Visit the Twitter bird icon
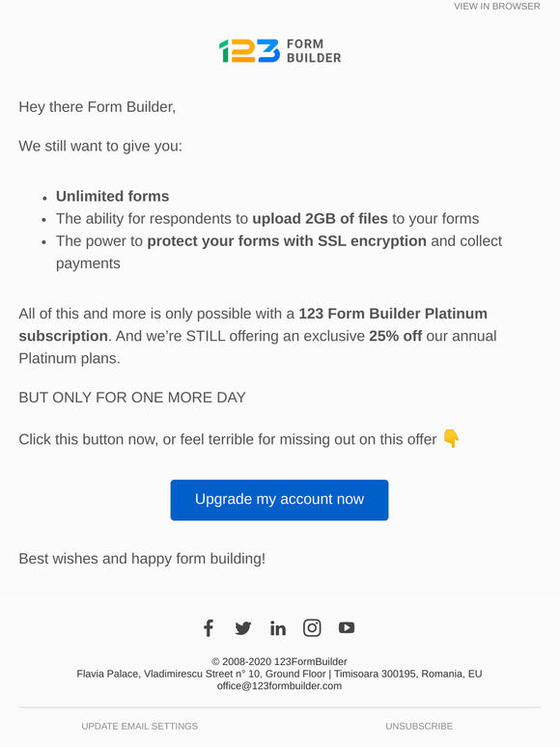This screenshot has height=747, width=560. click(x=243, y=628)
